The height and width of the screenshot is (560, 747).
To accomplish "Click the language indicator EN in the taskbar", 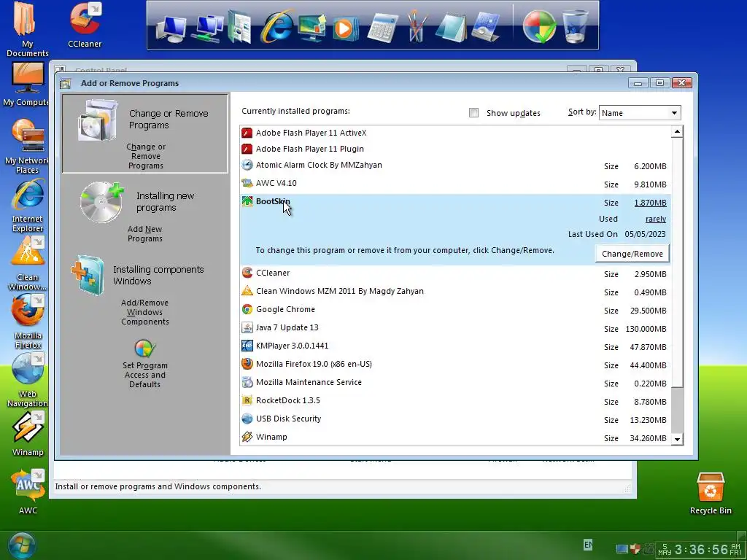I will (x=588, y=544).
